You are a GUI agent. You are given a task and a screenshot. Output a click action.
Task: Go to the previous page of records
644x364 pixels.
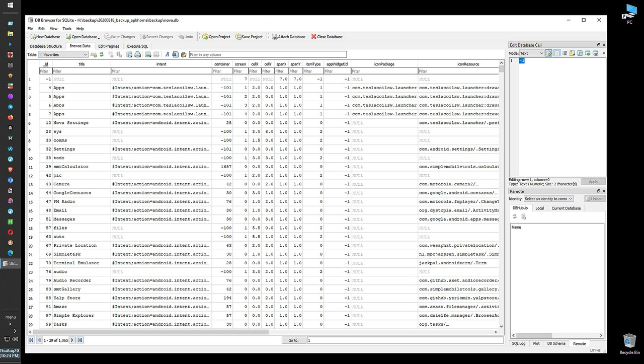tap(39, 340)
